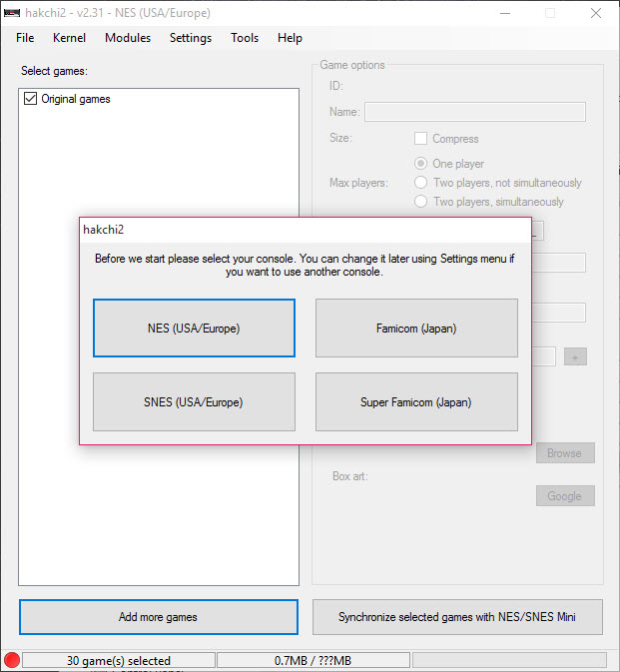
Task: Open the File menu
Action: pyautogui.click(x=25, y=38)
